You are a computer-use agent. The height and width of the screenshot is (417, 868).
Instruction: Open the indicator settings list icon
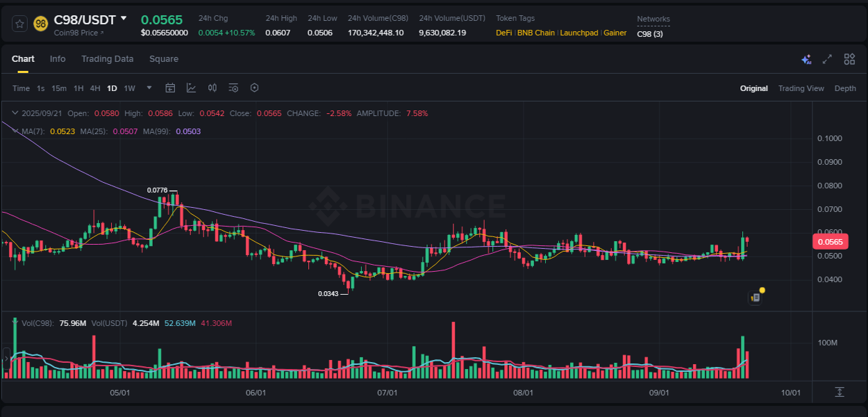coord(233,88)
